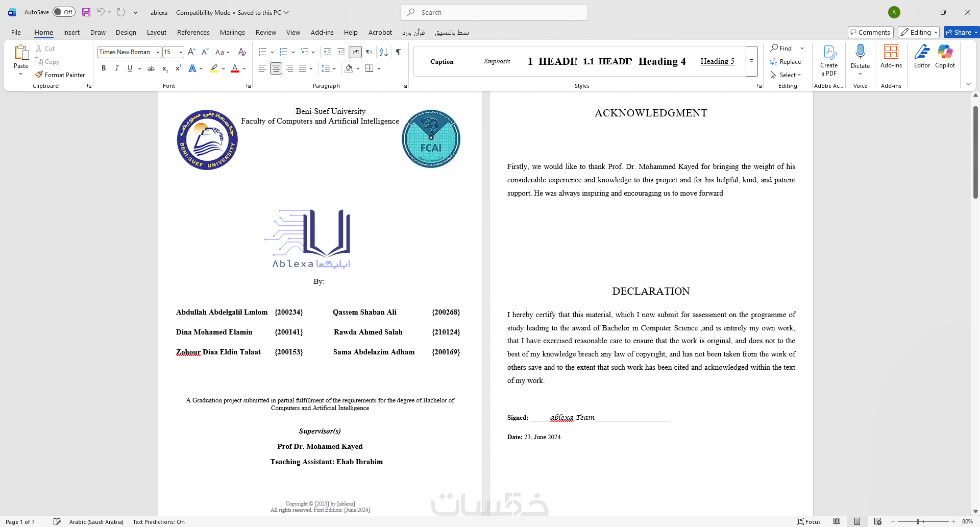Toggle center alignment

[276, 68]
